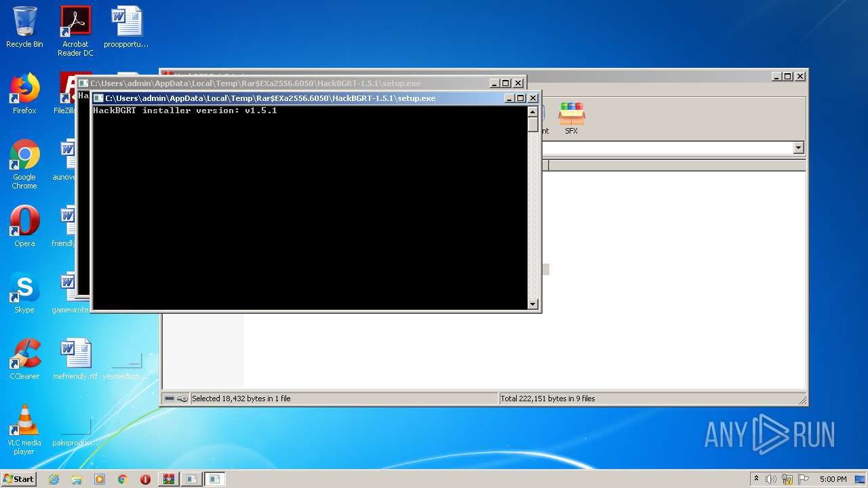868x488 pixels.
Task: Maximize the front setup.exe console
Action: [x=521, y=98]
